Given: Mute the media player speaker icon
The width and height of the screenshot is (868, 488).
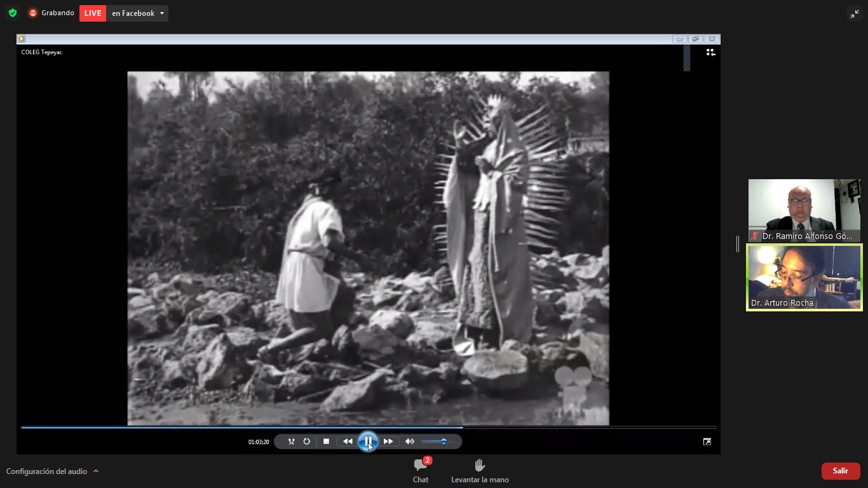Looking at the screenshot, I should coord(410,442).
